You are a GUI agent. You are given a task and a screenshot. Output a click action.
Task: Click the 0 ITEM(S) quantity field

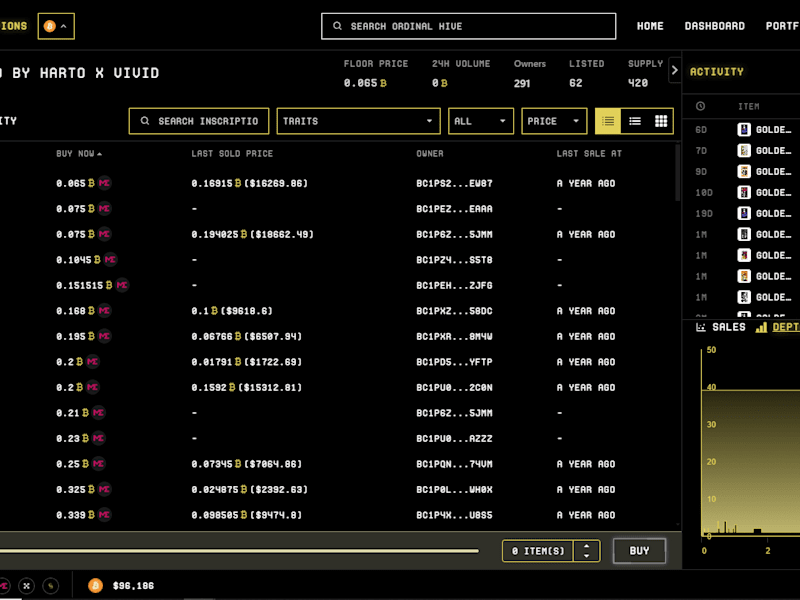pos(538,551)
